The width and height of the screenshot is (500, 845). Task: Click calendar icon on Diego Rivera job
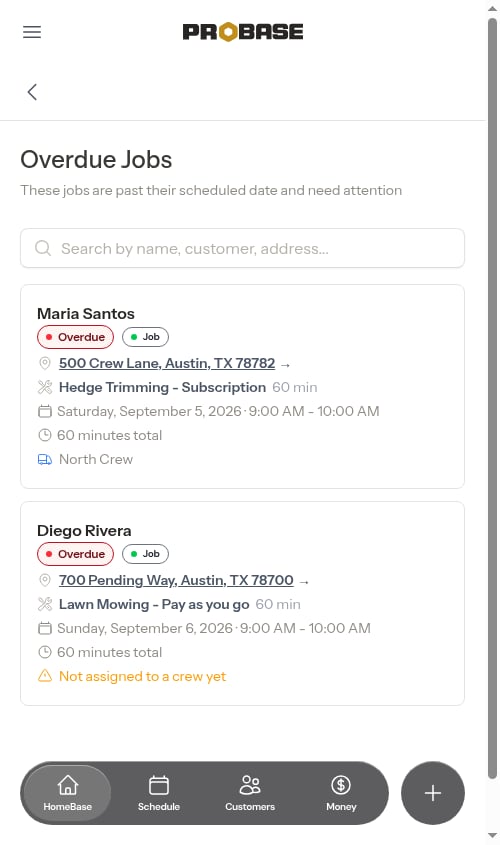pyautogui.click(x=45, y=628)
